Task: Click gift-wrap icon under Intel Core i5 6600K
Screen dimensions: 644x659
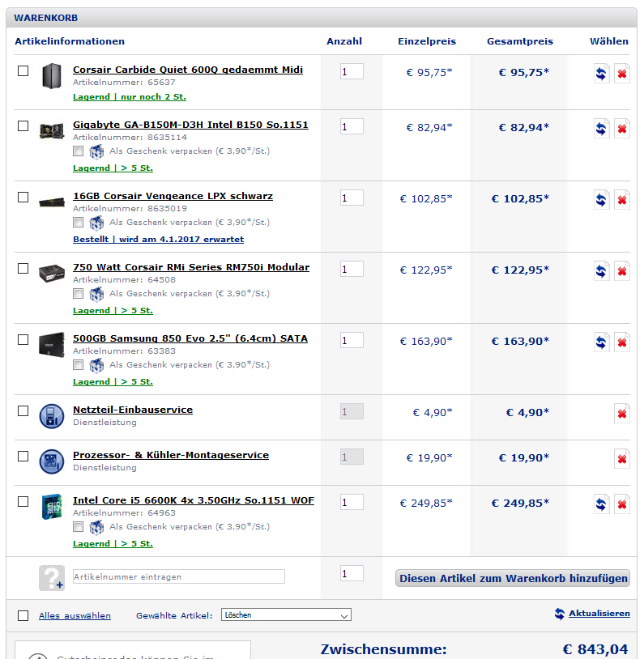Action: pos(96,527)
